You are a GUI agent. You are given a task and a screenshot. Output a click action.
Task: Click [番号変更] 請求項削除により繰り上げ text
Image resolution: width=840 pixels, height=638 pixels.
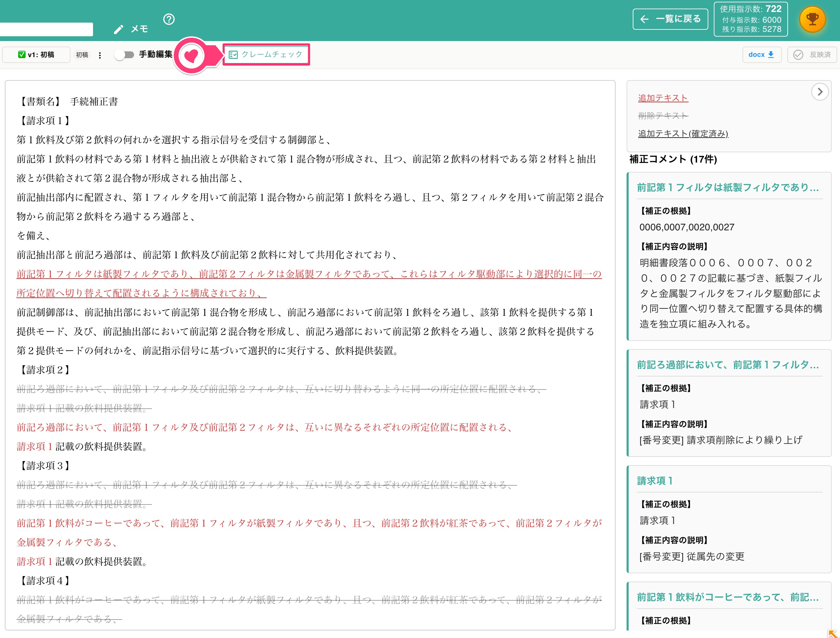pyautogui.click(x=721, y=440)
